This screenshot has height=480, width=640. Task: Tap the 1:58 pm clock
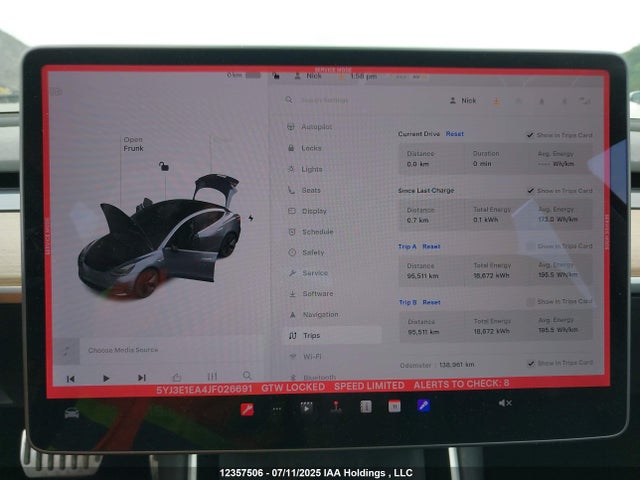pos(363,76)
